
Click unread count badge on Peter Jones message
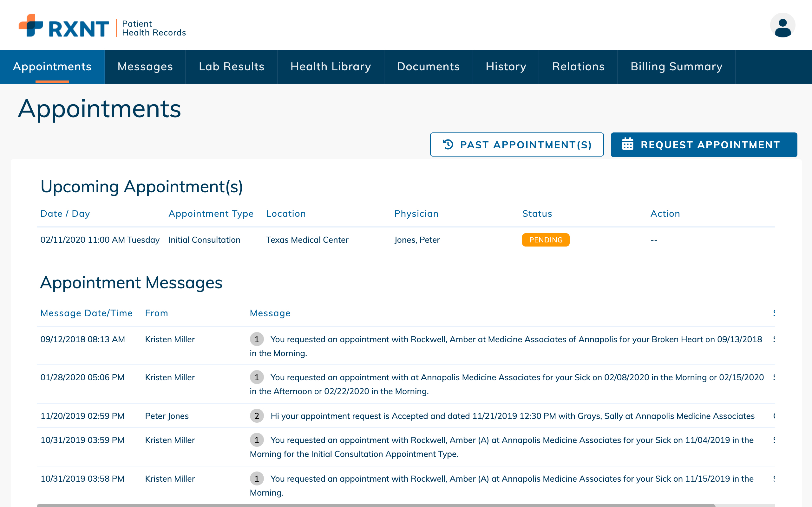tap(257, 416)
